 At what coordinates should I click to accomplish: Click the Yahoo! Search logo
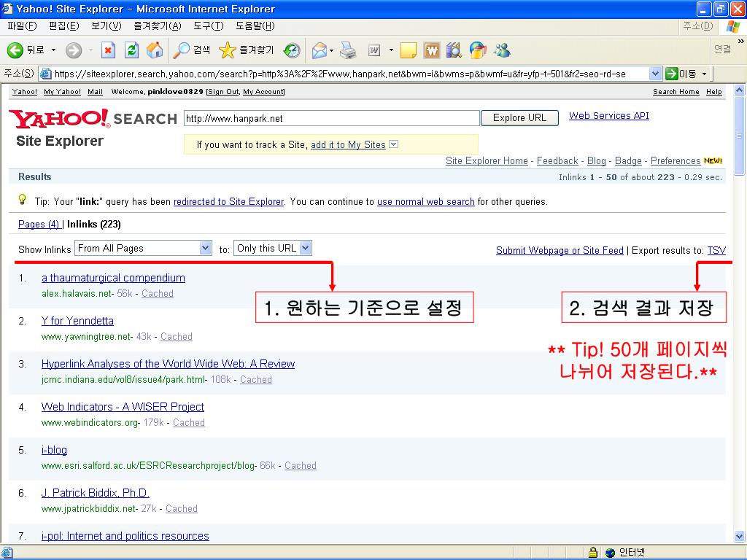point(93,119)
